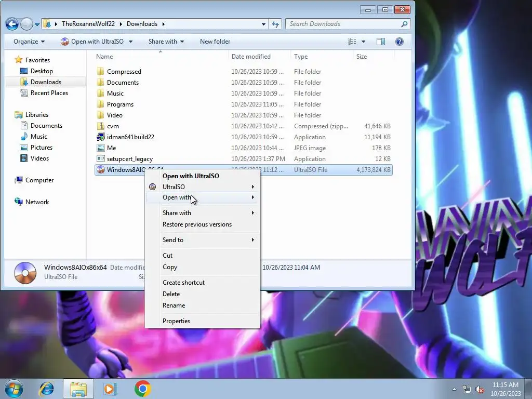Click the Search Downloads field
This screenshot has height=399, width=532.
(348, 24)
